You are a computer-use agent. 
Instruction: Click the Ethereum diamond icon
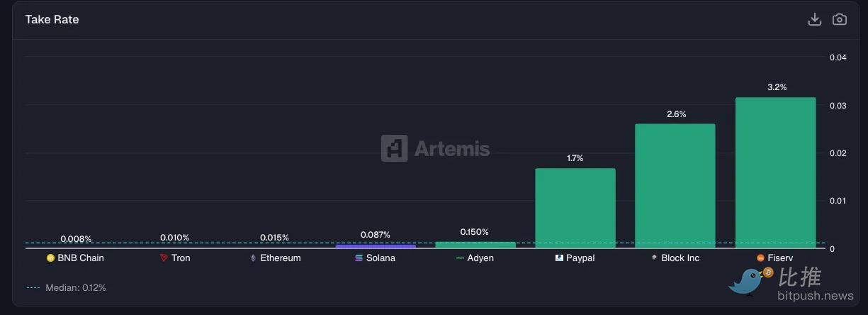pyautogui.click(x=254, y=258)
